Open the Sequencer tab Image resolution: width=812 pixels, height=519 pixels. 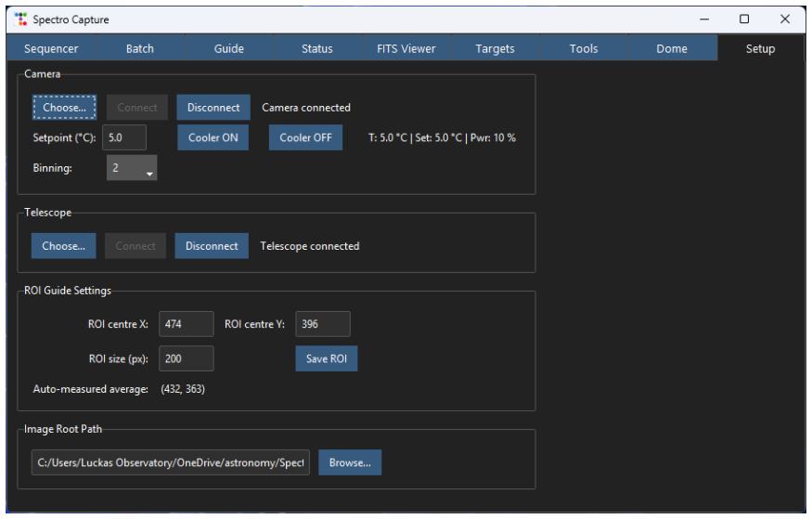51,48
